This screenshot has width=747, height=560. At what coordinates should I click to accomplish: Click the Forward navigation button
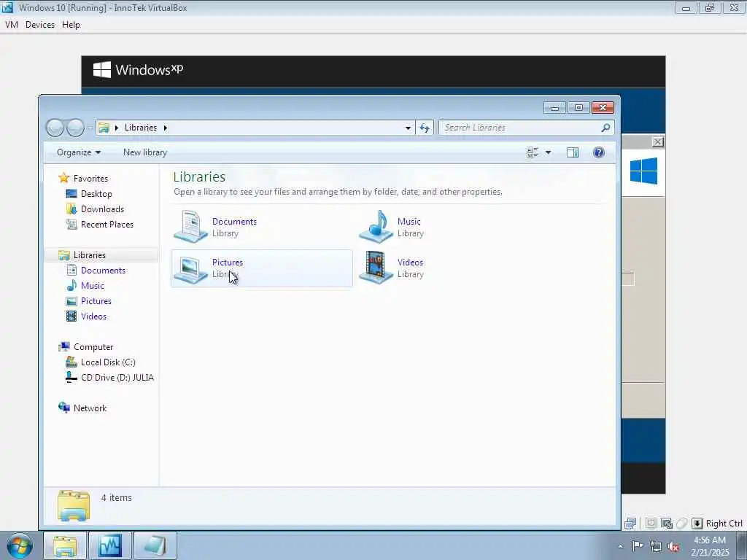tap(75, 128)
